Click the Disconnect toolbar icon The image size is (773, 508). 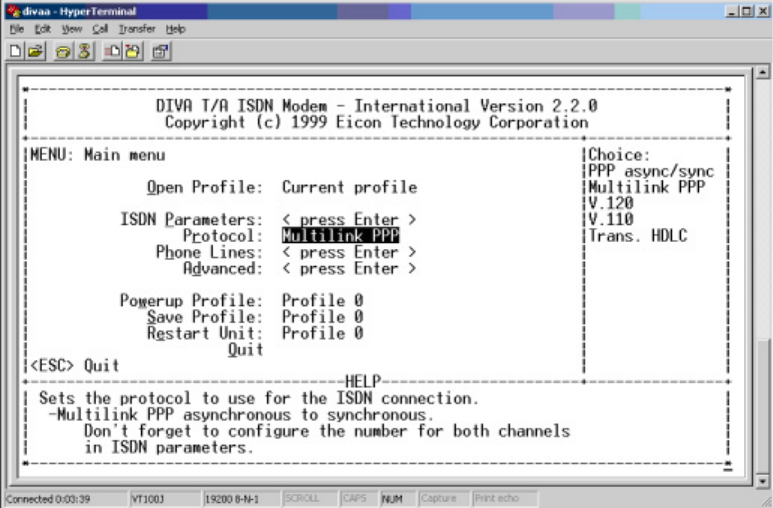[x=85, y=51]
